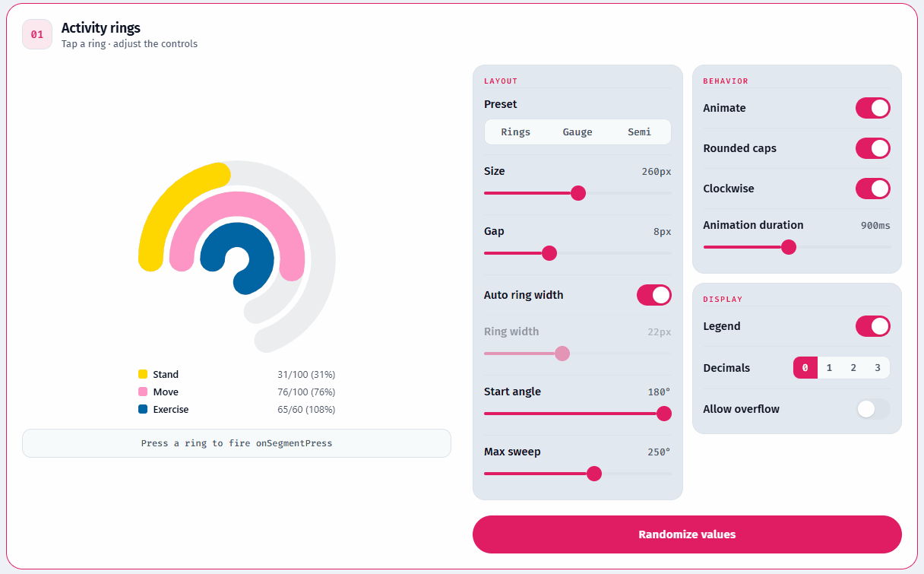924x574 pixels.
Task: Click the 01 badge icon
Action: [37, 34]
